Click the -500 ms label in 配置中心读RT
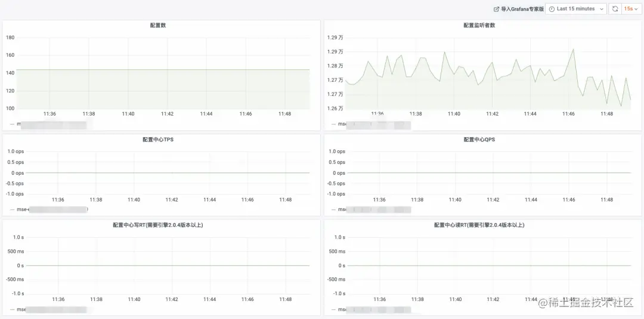 point(336,280)
